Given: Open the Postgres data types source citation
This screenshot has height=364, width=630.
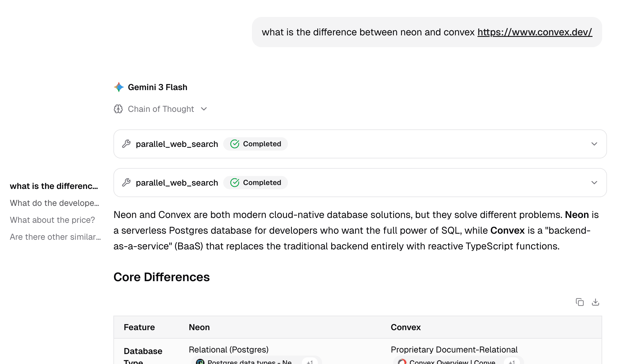Looking at the screenshot, I should (249, 362).
